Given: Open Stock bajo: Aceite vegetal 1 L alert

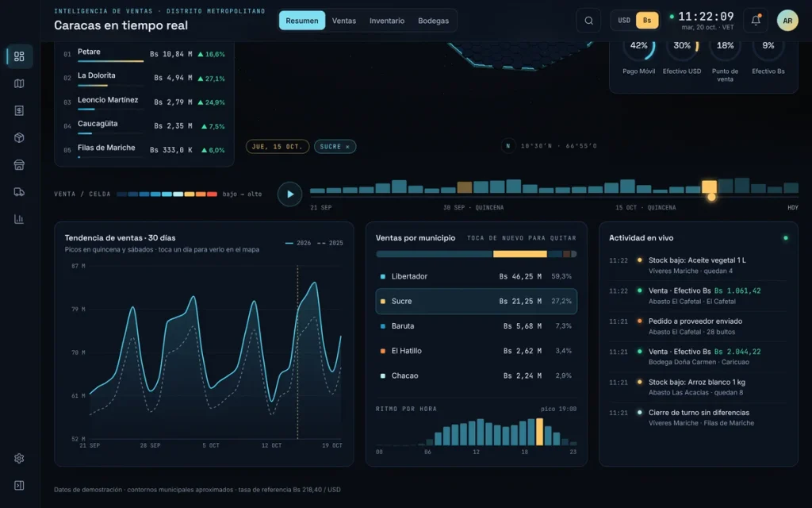Looking at the screenshot, I should tap(698, 265).
